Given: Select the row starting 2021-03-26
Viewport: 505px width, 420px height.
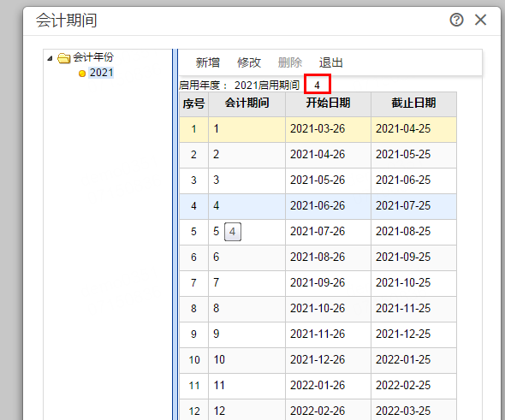Looking at the screenshot, I should coord(318,129).
